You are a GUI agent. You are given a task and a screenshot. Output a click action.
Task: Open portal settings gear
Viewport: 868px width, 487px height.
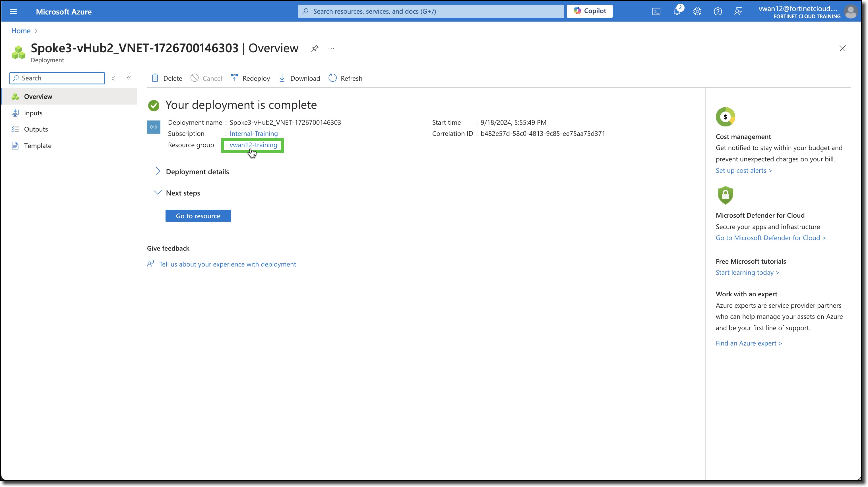pyautogui.click(x=697, y=12)
